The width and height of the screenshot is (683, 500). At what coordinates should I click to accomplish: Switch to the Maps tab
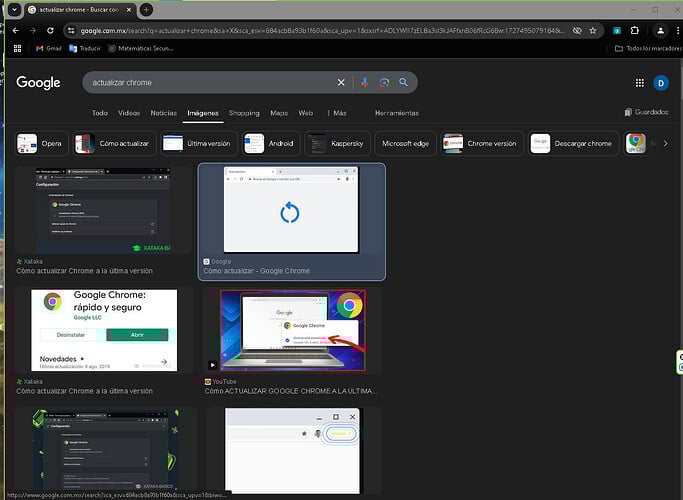pyautogui.click(x=279, y=113)
